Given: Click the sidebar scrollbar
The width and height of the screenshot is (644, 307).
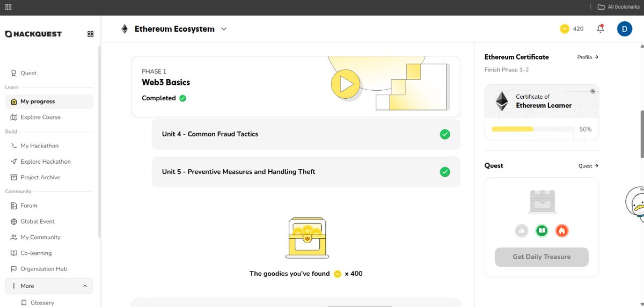Looking at the screenshot, I should coord(99,142).
